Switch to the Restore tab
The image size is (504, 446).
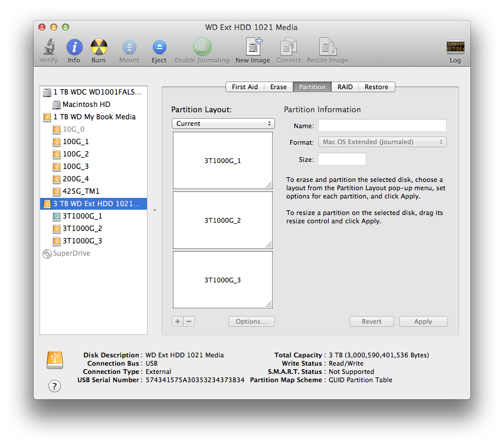(377, 87)
